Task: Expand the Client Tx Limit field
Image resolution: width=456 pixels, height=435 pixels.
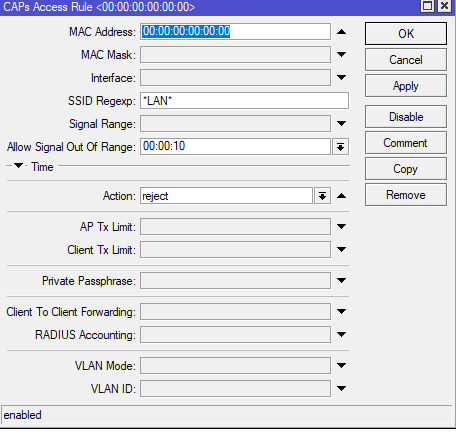Action: pos(341,249)
